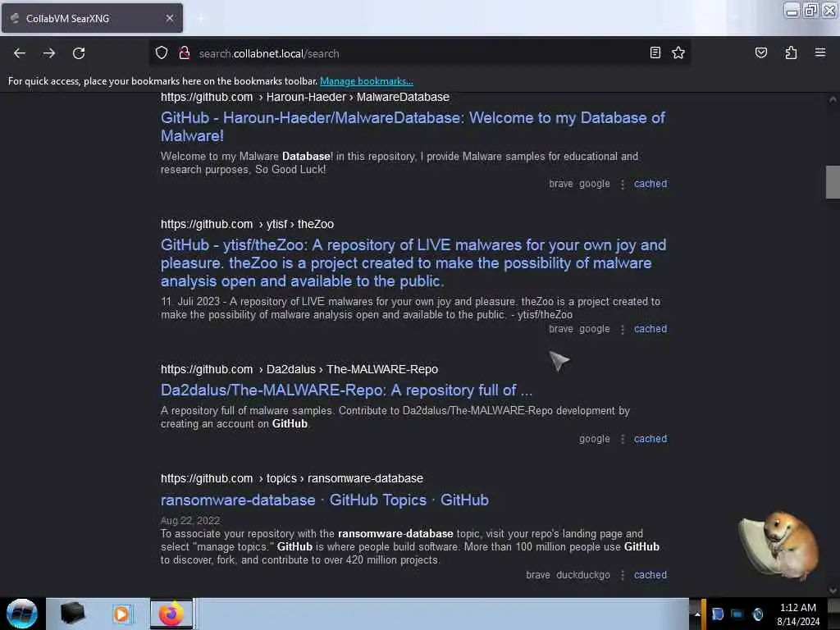Image resolution: width=840 pixels, height=630 pixels.
Task: Open cached link for MalwareDatabase result
Action: pos(651,184)
